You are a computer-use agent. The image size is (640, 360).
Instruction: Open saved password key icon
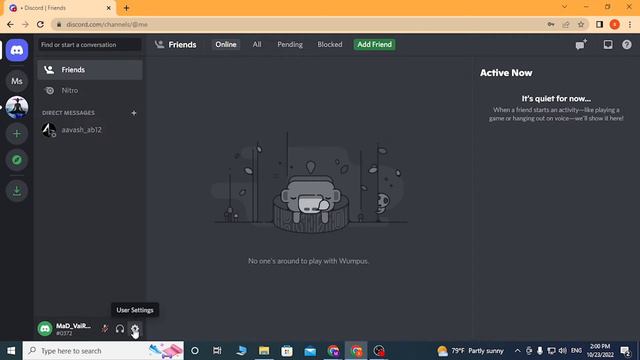[x=551, y=24]
